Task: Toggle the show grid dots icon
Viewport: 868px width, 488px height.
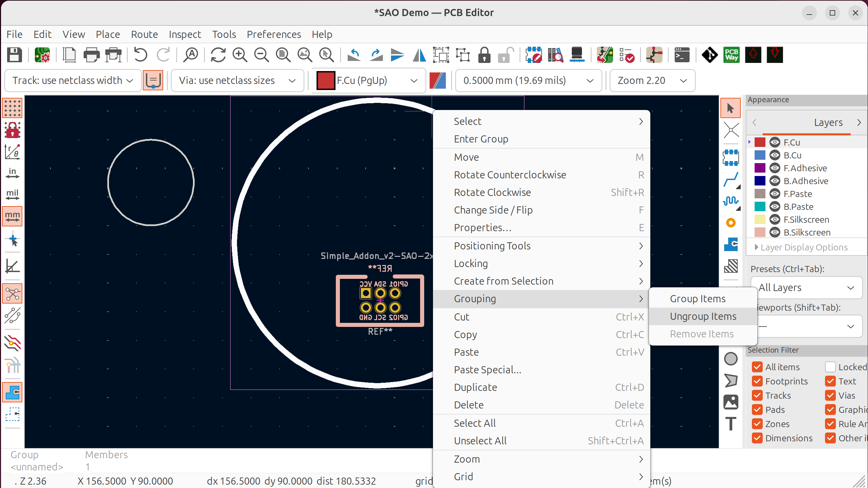Action: 13,108
